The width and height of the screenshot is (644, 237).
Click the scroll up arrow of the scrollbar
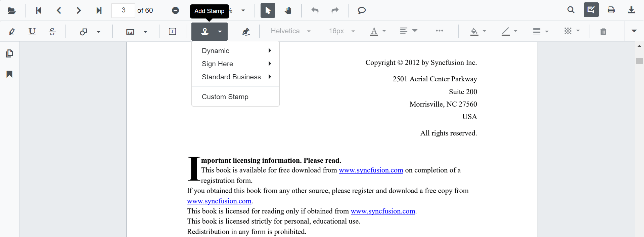(639, 46)
